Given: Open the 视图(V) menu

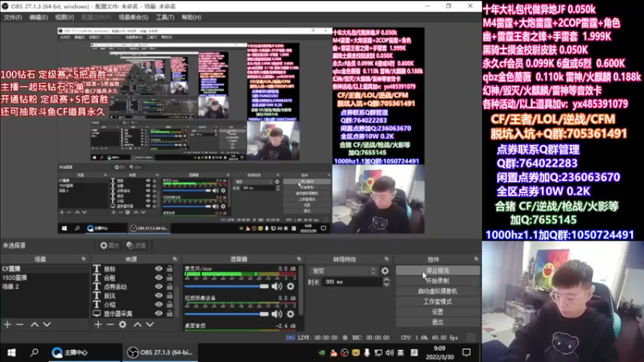Looking at the screenshot, I should (64, 17).
